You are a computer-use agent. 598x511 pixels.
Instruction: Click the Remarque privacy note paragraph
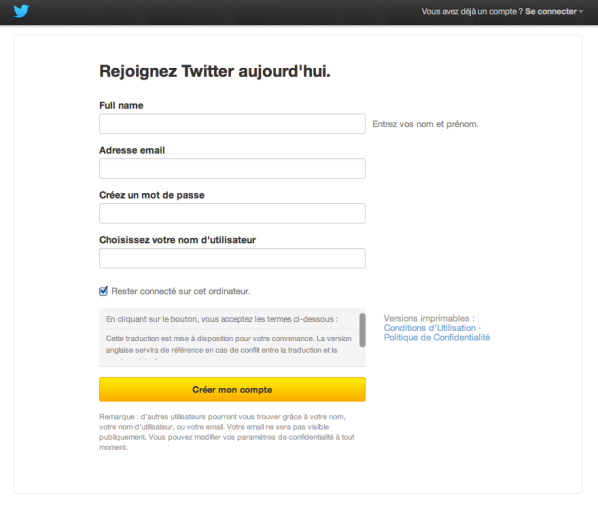(x=227, y=432)
